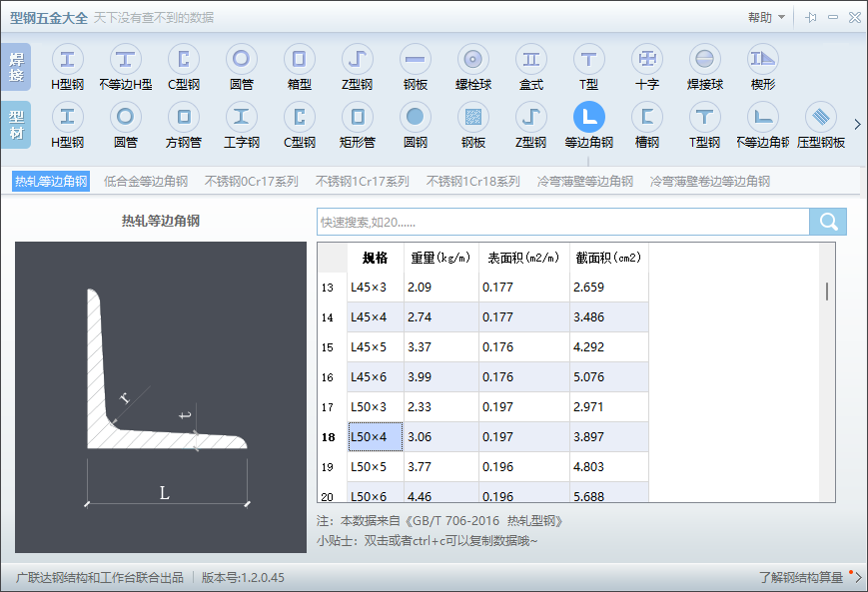This screenshot has width=868, height=592.
Task: Select cell L45×4 in the table
Action: 376,317
